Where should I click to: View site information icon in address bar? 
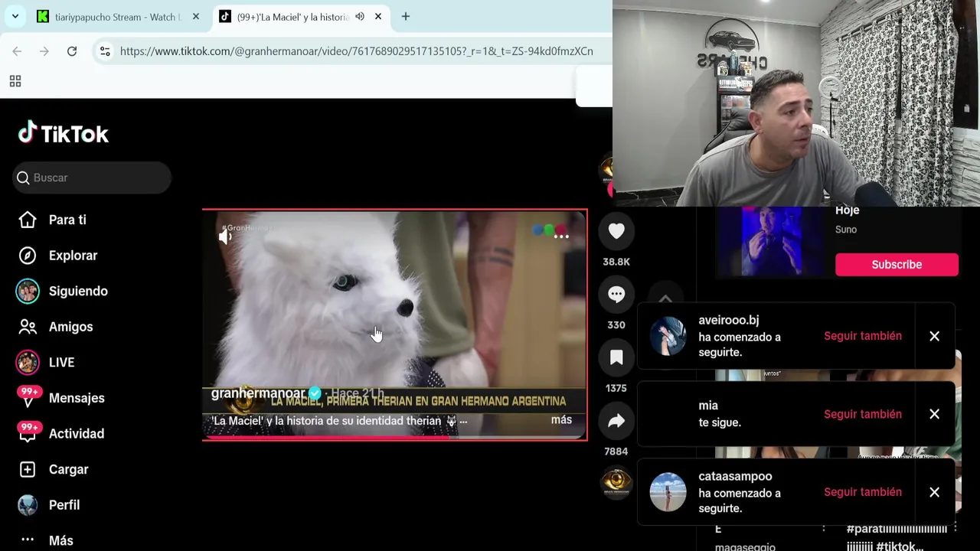[x=105, y=51]
